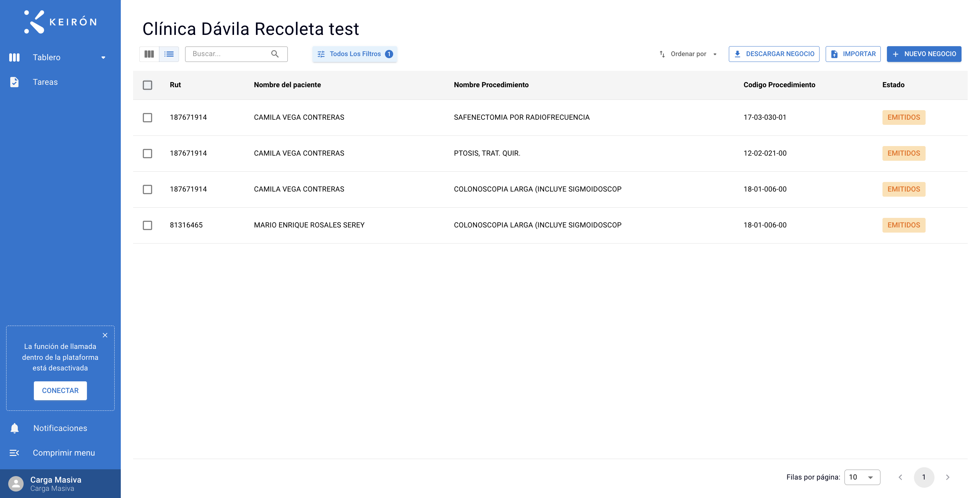Open the Ordenar por dropdown
Viewport: 980px width, 498px height.
tap(688, 54)
